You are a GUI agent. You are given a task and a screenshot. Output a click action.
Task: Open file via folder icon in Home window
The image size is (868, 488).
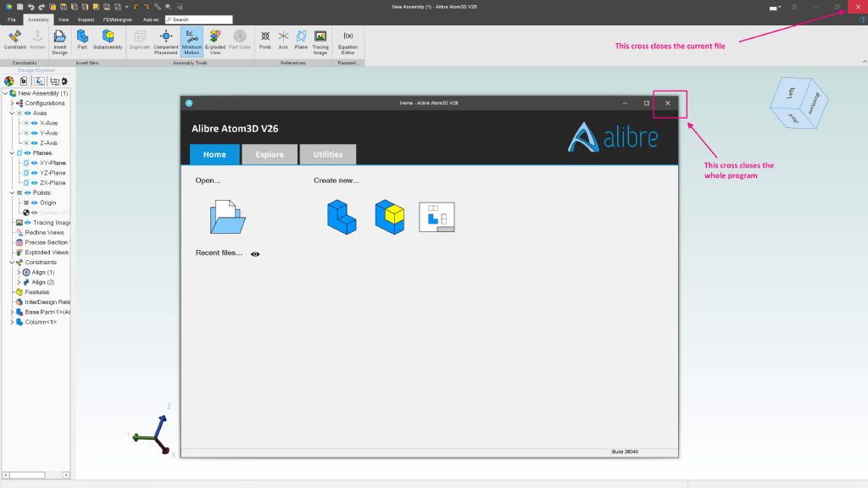(x=227, y=217)
